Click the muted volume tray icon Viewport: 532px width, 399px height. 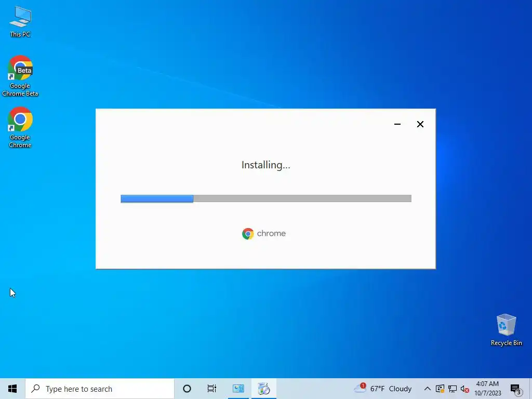tap(465, 389)
